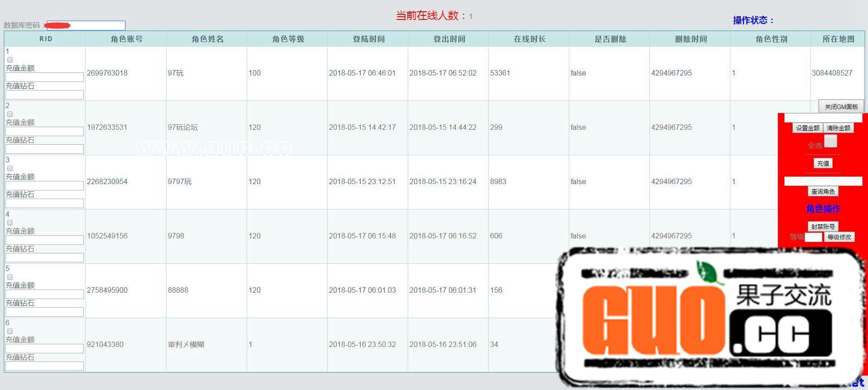The width and height of the screenshot is (868, 390).
Task: Focus the 数据库密码 password field
Action: click(x=86, y=25)
